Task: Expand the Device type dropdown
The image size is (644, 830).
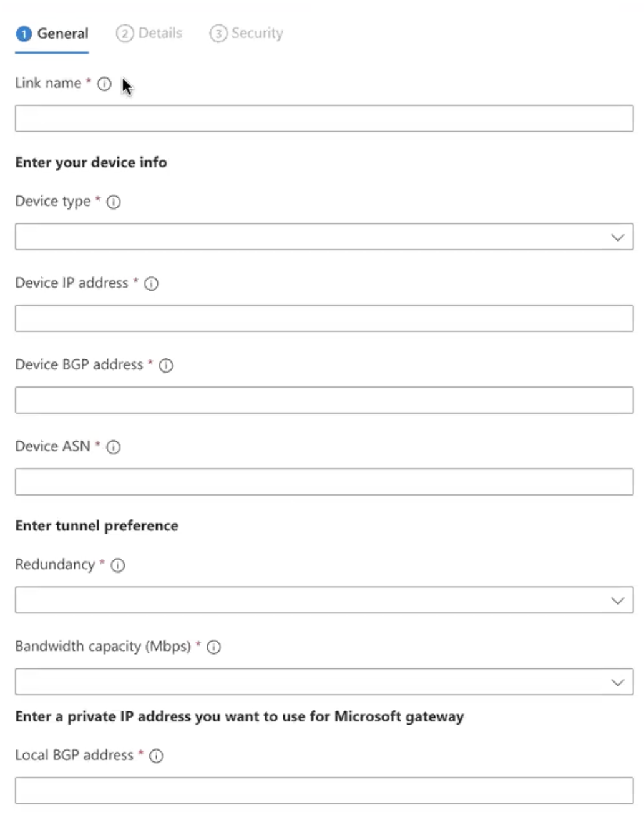Action: (x=324, y=237)
